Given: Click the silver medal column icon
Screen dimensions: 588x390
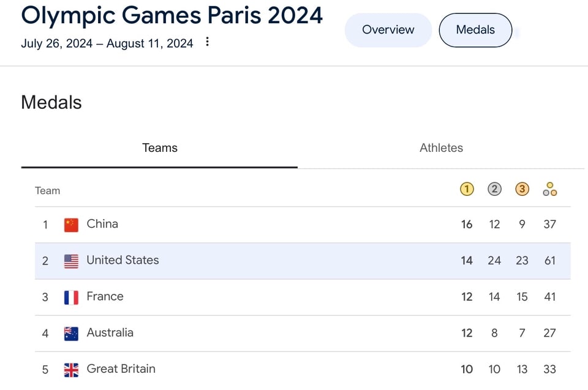Looking at the screenshot, I should (x=494, y=189).
